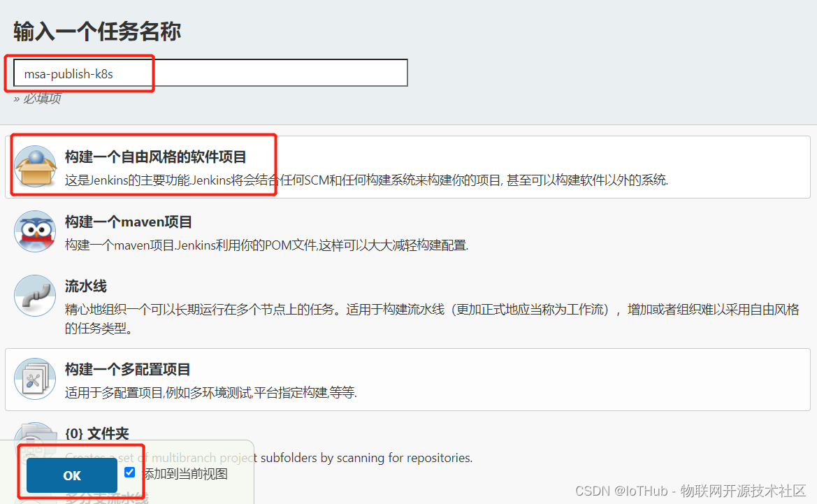Click the maven POM description text

tap(267, 245)
